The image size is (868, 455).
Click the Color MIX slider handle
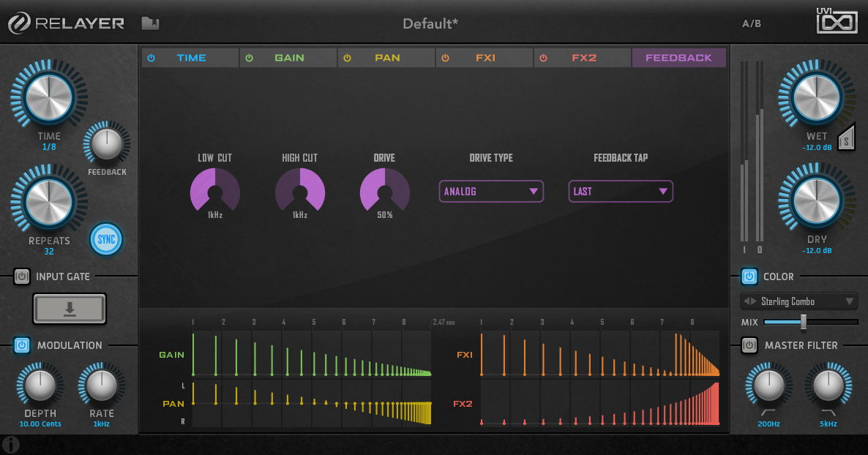[x=803, y=322]
